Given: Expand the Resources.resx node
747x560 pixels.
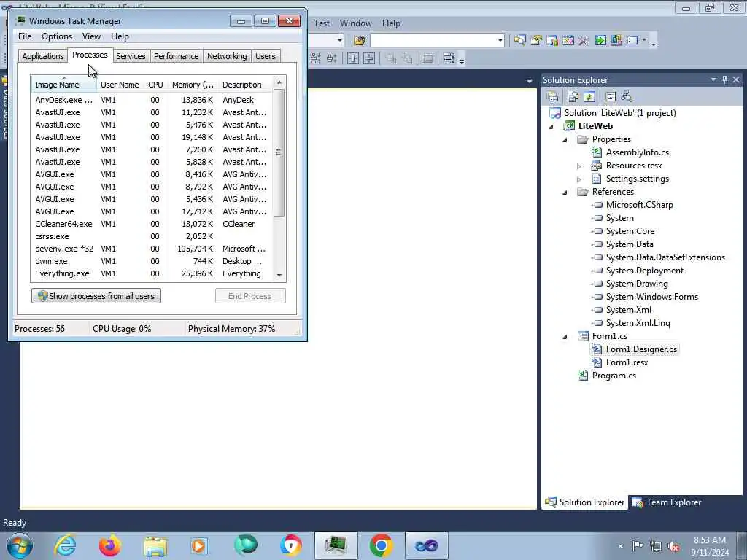Looking at the screenshot, I should [x=578, y=166].
